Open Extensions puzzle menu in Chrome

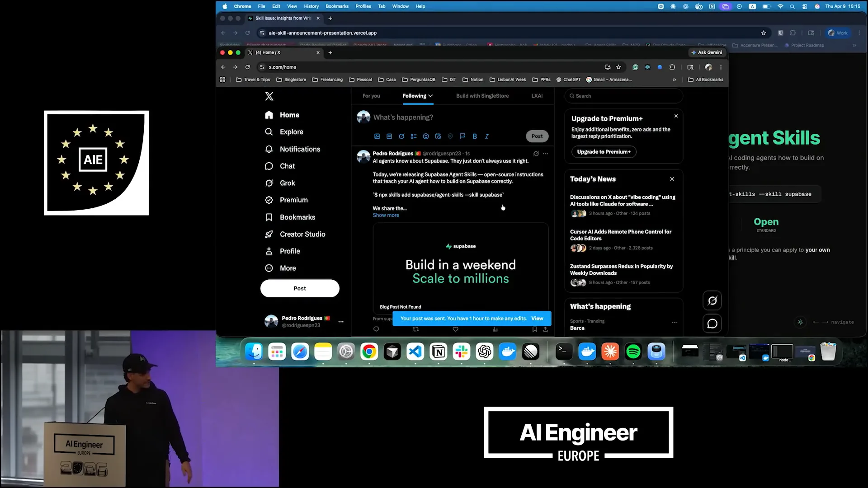(672, 67)
